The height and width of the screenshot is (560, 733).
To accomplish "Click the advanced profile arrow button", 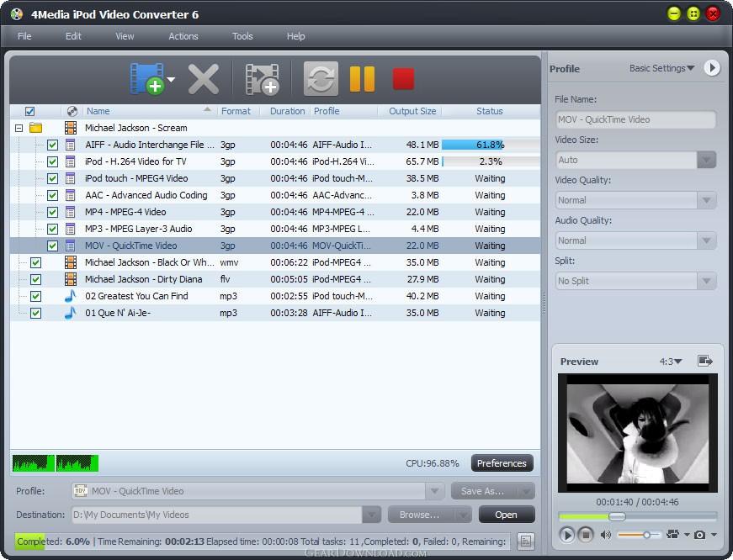I will pos(712,68).
